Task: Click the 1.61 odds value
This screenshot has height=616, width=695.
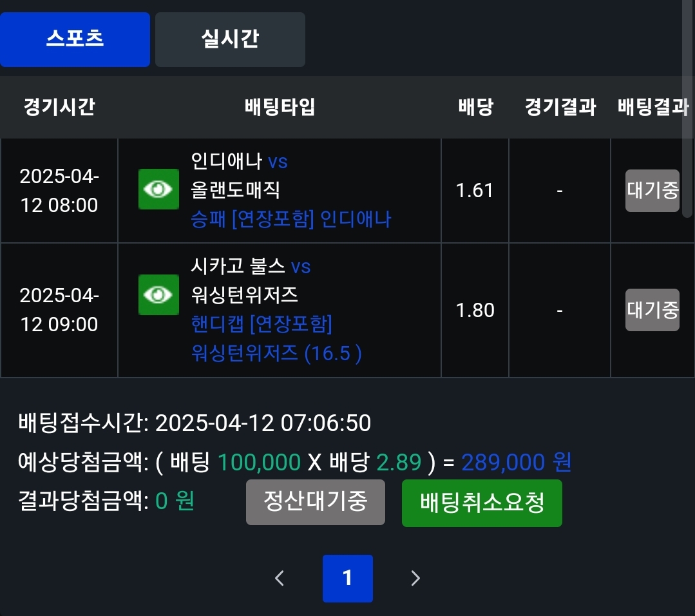Action: pyautogui.click(x=475, y=191)
